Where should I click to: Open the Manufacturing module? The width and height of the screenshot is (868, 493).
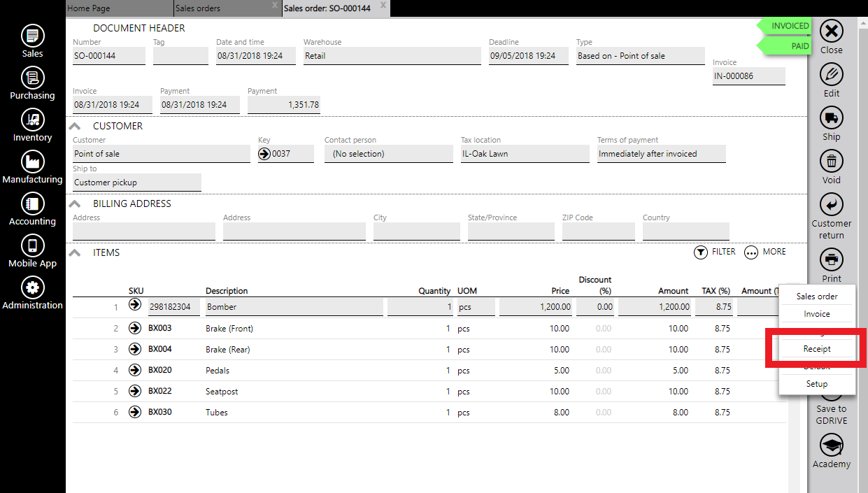click(32, 162)
